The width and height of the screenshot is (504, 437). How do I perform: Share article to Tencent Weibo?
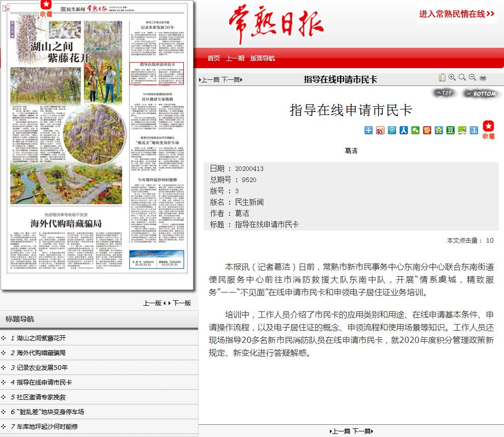tap(392, 130)
